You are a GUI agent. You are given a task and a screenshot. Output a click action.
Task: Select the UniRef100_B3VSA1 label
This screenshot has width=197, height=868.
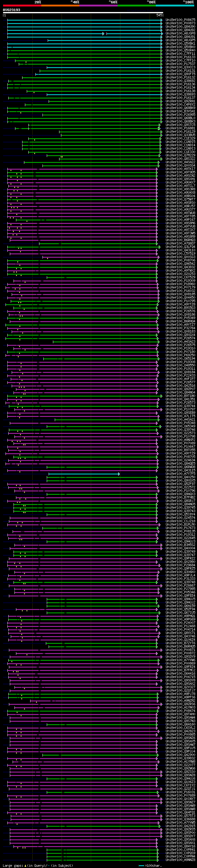click(180, 111)
